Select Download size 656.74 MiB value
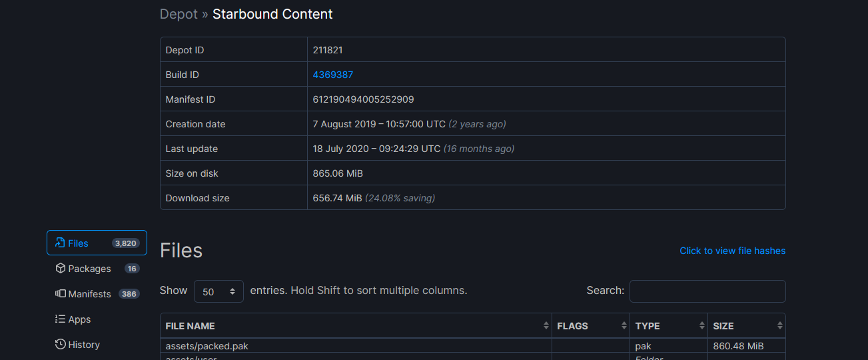Screen dimensions: 868x360 click(x=374, y=198)
